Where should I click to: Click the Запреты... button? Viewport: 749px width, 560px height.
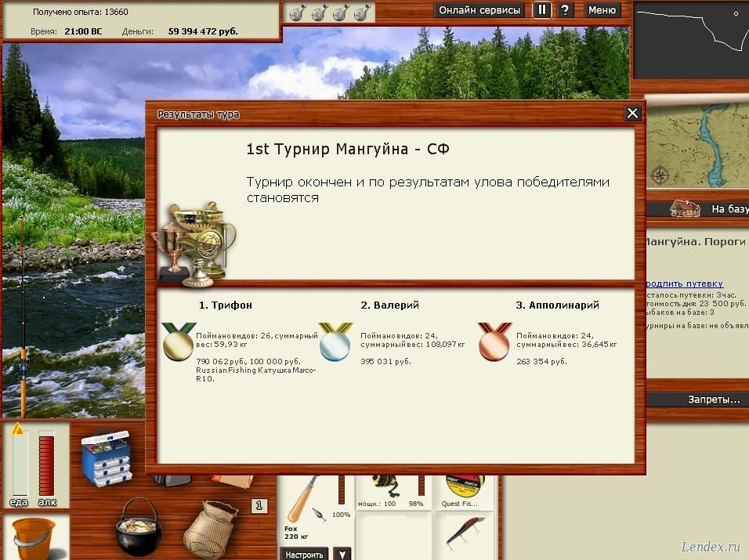(713, 399)
